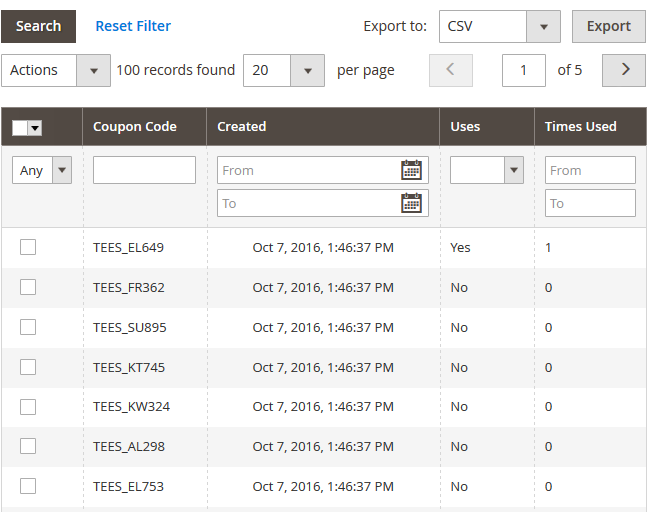Open calendar picker for Created To date

coord(411,203)
